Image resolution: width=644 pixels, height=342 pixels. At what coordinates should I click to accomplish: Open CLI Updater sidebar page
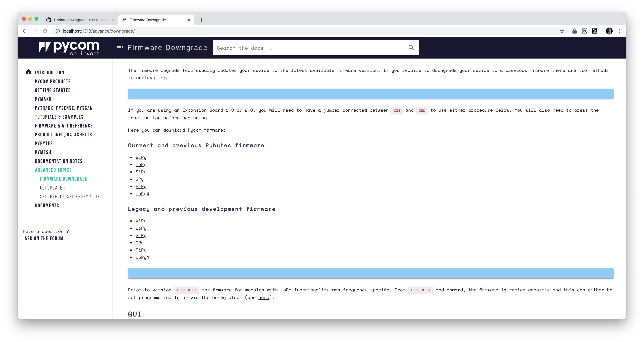coord(52,188)
